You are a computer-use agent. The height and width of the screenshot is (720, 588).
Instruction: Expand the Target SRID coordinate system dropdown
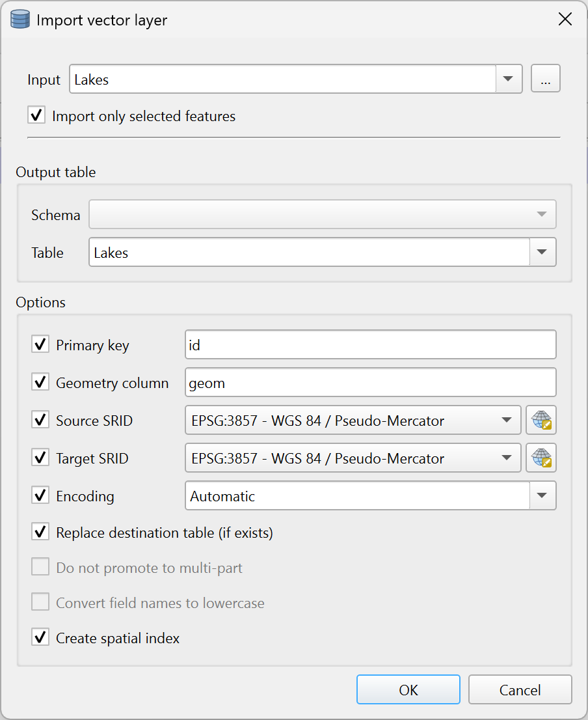tap(507, 458)
